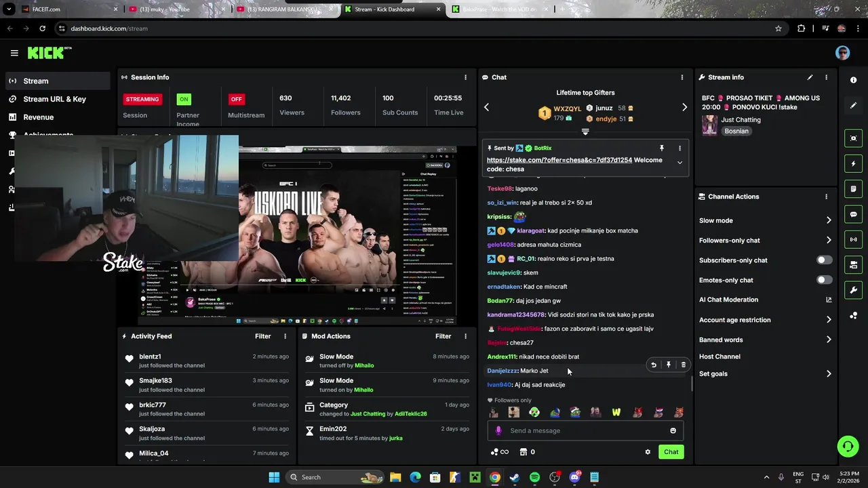Click the lightning bolt icon in right sidebar
The width and height of the screenshot is (868, 488).
click(853, 163)
